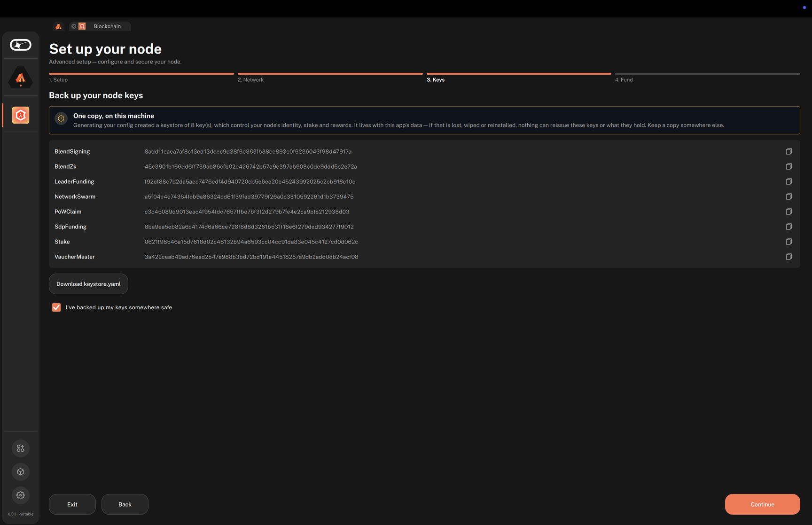The width and height of the screenshot is (812, 525).
Task: Close the Blockchain tab
Action: (74, 26)
